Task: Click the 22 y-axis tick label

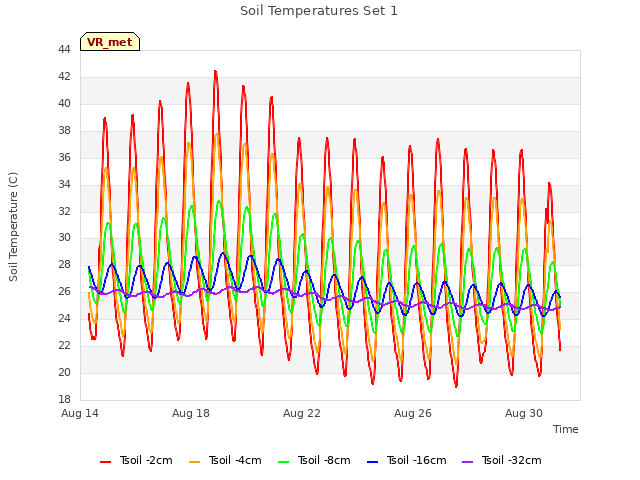Action: tap(64, 345)
